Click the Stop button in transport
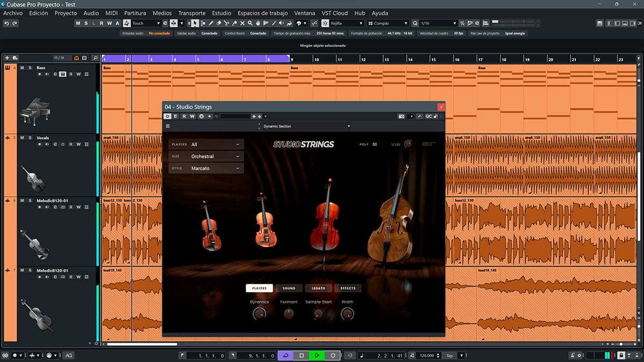 302,355
